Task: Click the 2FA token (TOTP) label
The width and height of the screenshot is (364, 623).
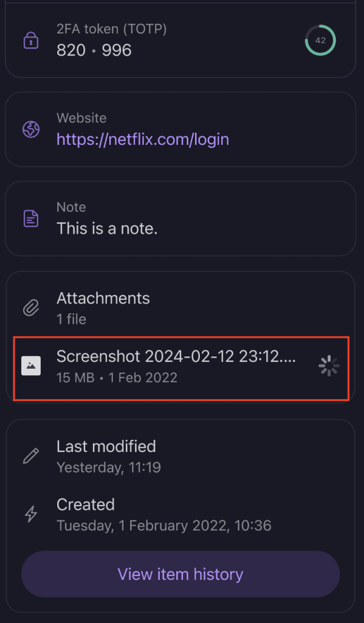Action: (112, 29)
